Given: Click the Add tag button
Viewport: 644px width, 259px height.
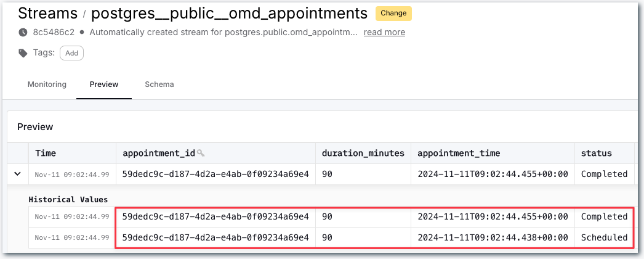Looking at the screenshot, I should [71, 53].
